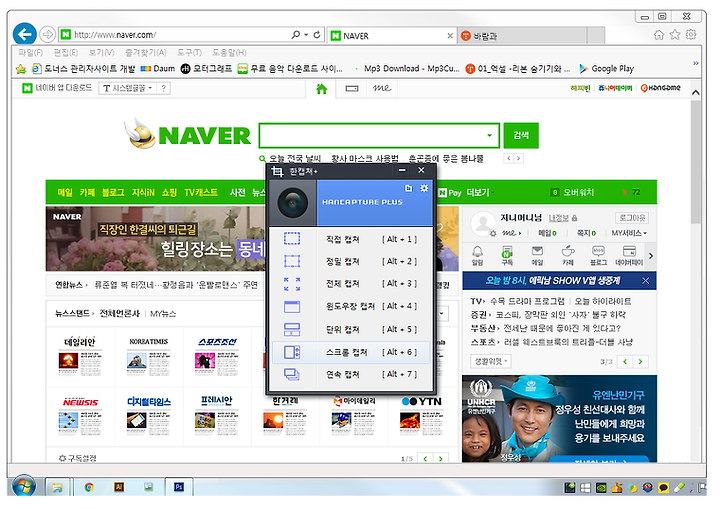Screen dimensions: 720x509
Task: Click the browser forward arrow button
Action: click(x=47, y=34)
